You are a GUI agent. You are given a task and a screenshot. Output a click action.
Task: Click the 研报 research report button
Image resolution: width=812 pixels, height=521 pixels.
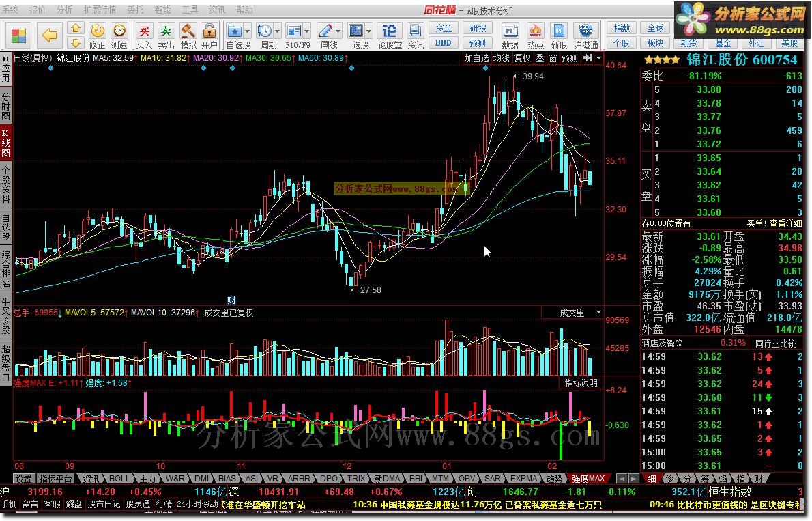coord(478,28)
